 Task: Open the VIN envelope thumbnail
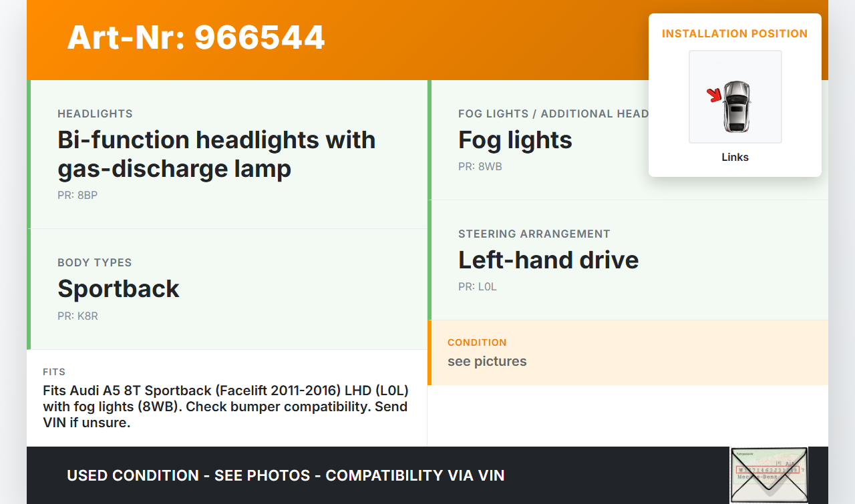(769, 475)
